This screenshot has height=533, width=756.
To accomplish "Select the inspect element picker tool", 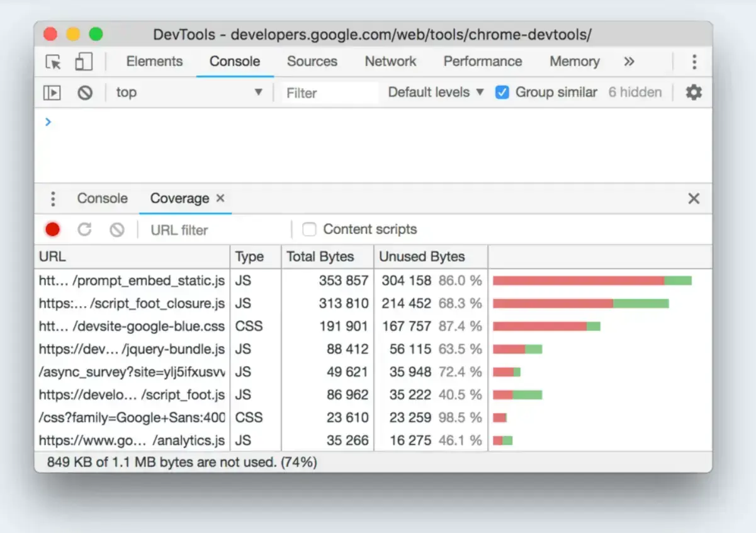I will [54, 62].
